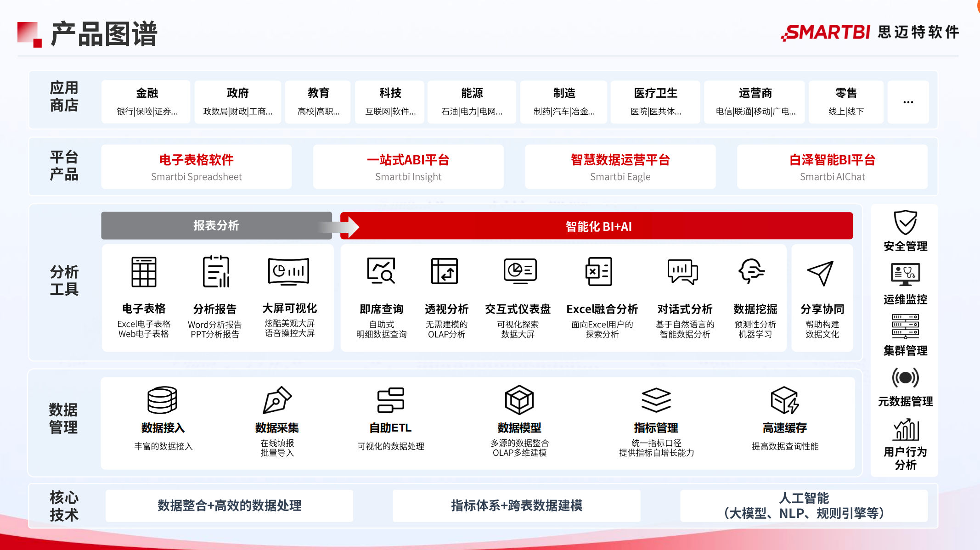Select the 分析工具 row label
This screenshot has height=550, width=980.
coord(64,281)
